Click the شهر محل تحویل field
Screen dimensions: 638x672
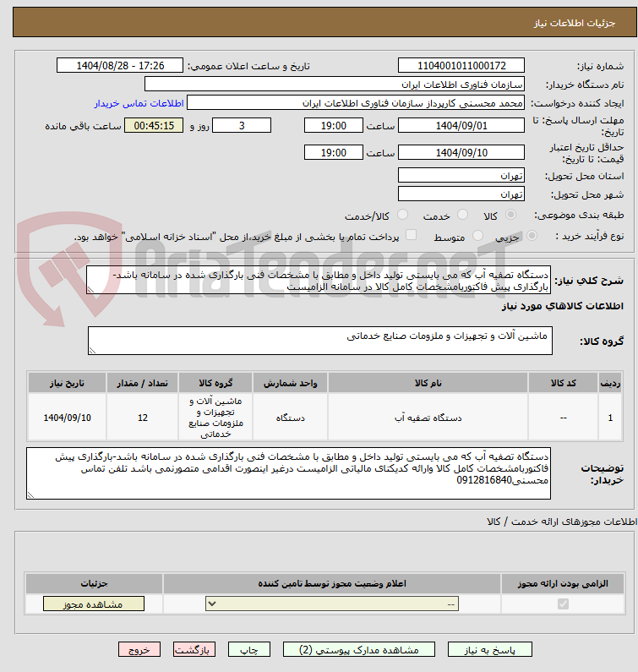pos(461,194)
